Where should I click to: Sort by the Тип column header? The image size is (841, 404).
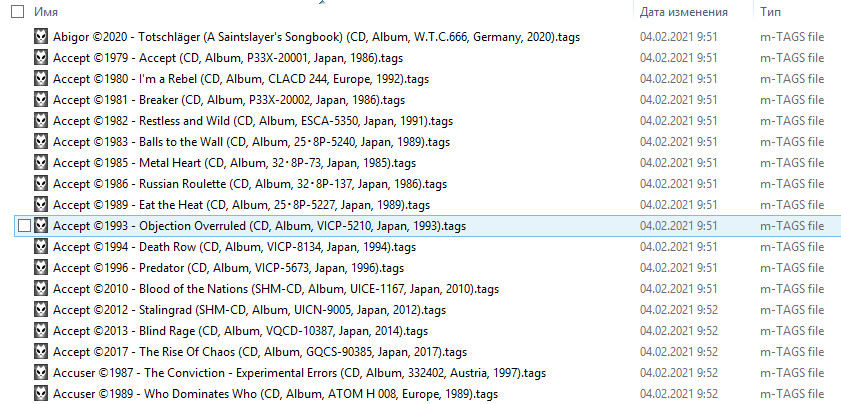pos(771,12)
